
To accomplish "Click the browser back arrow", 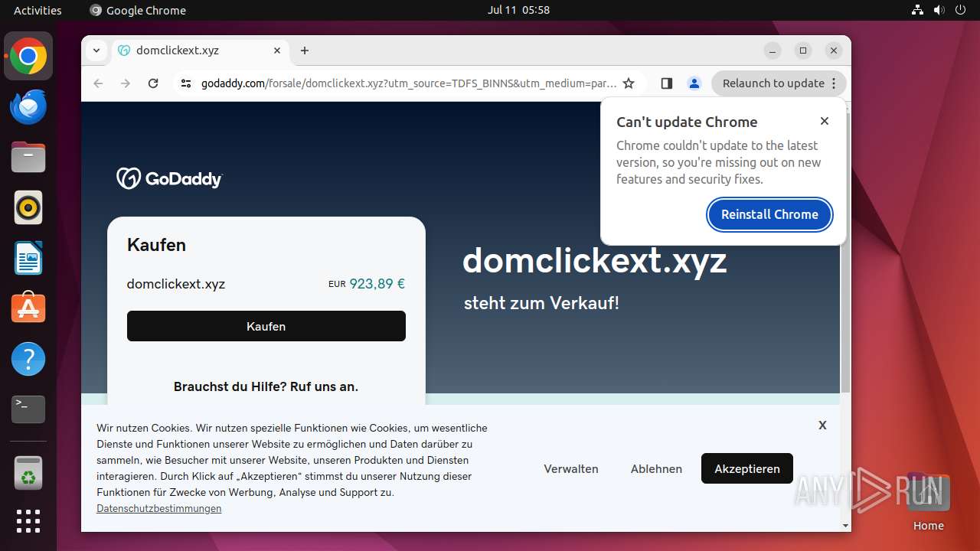I will 98,83.
